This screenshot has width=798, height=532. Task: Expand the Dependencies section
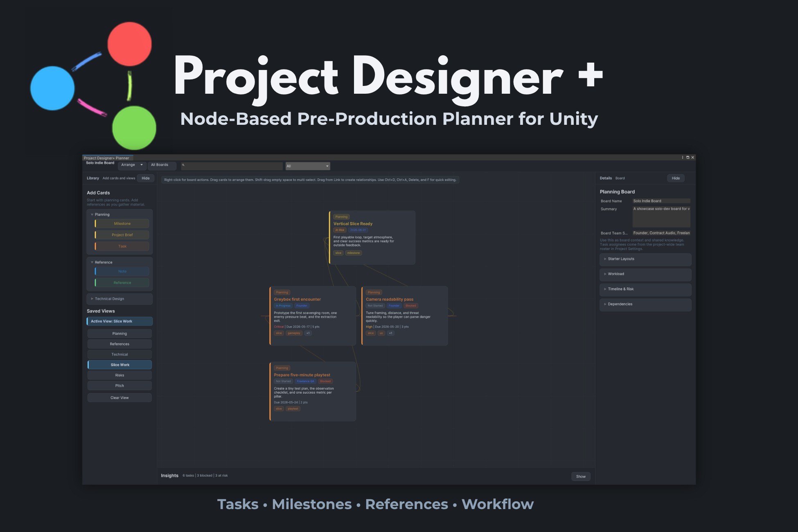645,304
